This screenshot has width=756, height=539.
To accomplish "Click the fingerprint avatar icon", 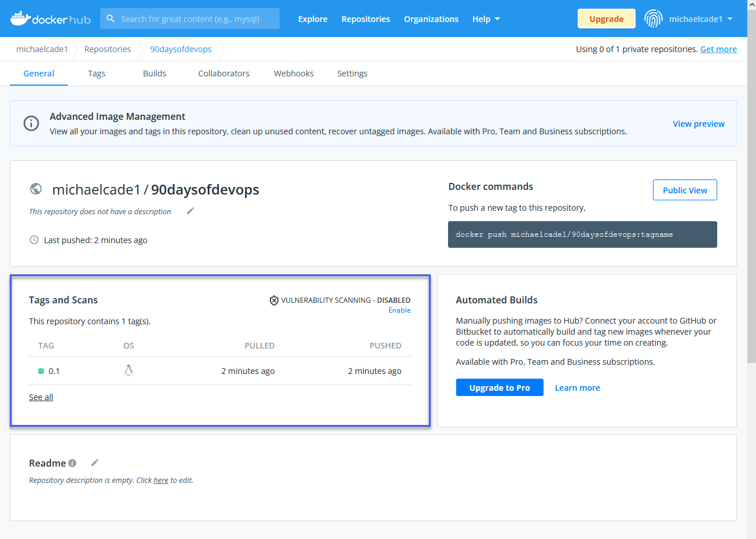I will pyautogui.click(x=653, y=19).
